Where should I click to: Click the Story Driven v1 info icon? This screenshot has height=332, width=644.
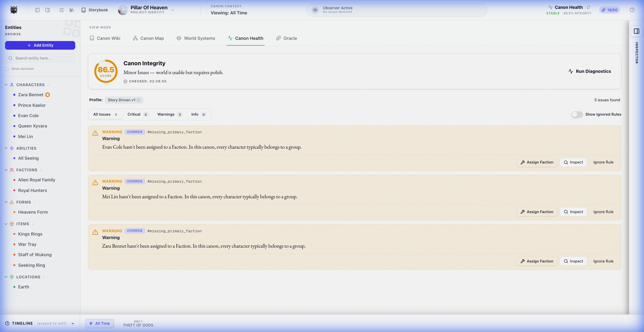click(x=139, y=100)
